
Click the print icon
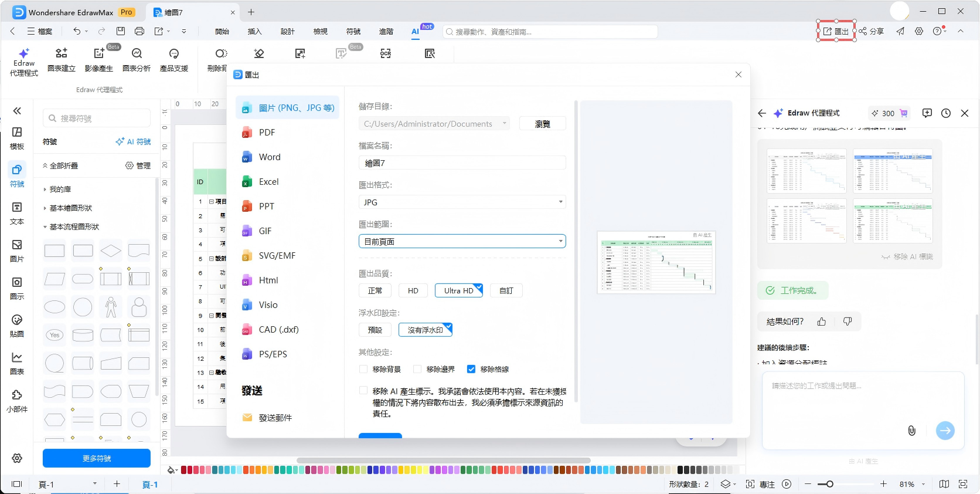[139, 31]
